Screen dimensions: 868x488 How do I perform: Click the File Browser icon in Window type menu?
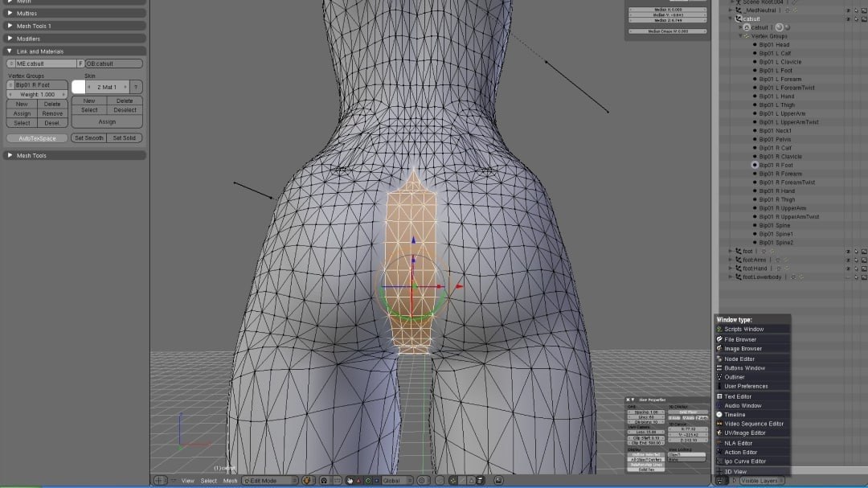pyautogui.click(x=719, y=339)
